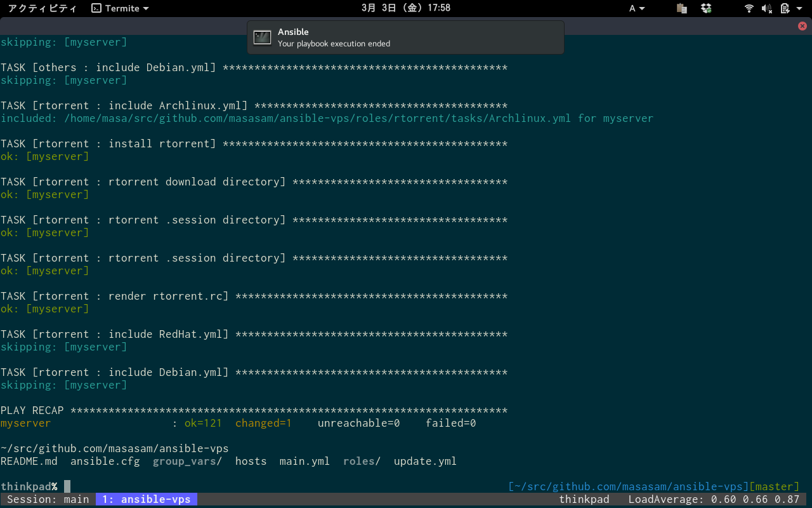
Task: Open the Ansible notification title
Action: pos(293,32)
